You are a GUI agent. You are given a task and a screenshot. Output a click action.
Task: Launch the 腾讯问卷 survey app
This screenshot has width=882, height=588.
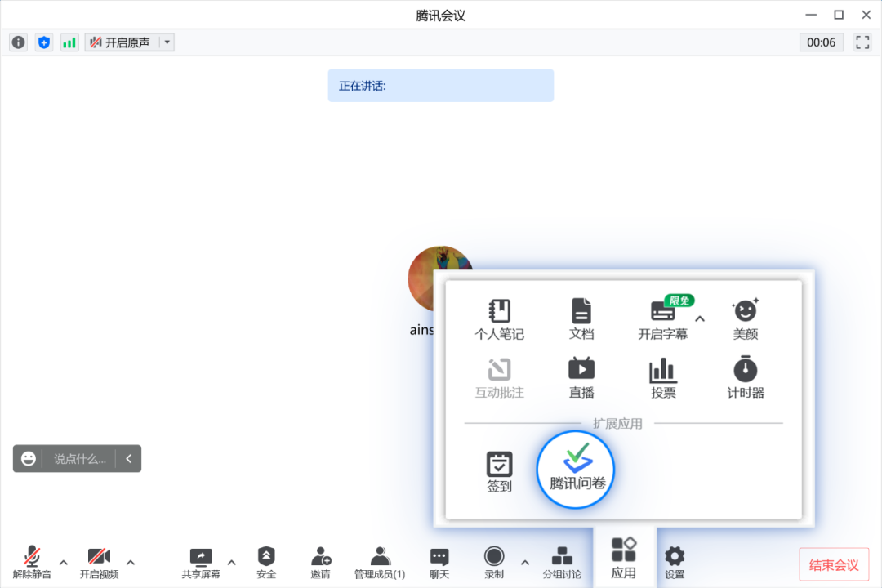pos(576,470)
